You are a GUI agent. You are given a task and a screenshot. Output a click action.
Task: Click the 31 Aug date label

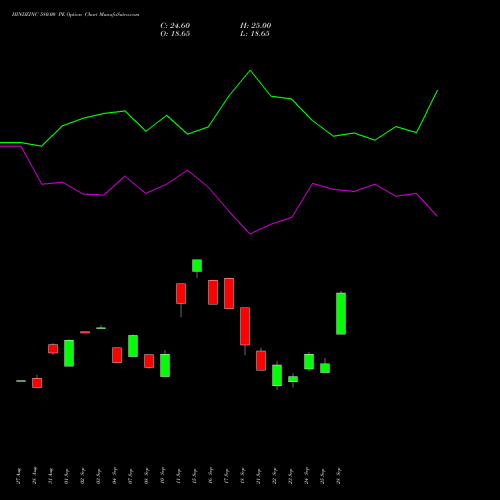click(51, 476)
